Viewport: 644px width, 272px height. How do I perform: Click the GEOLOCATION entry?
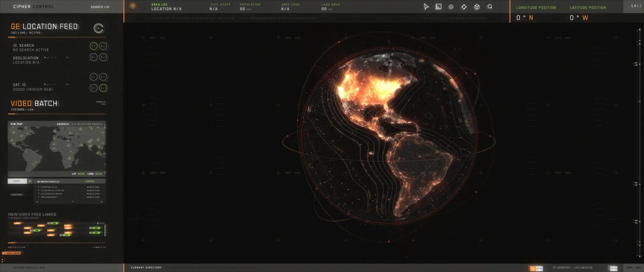coord(26,60)
